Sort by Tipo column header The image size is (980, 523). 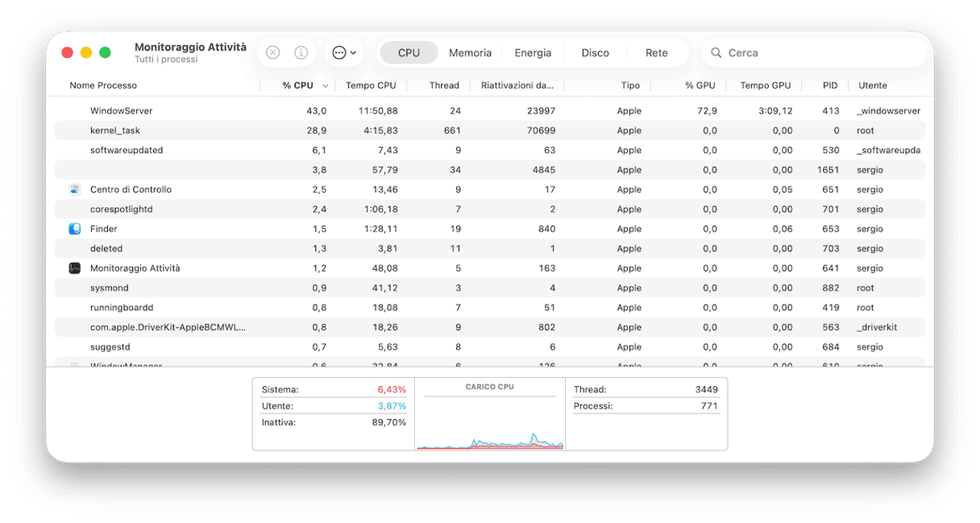630,85
